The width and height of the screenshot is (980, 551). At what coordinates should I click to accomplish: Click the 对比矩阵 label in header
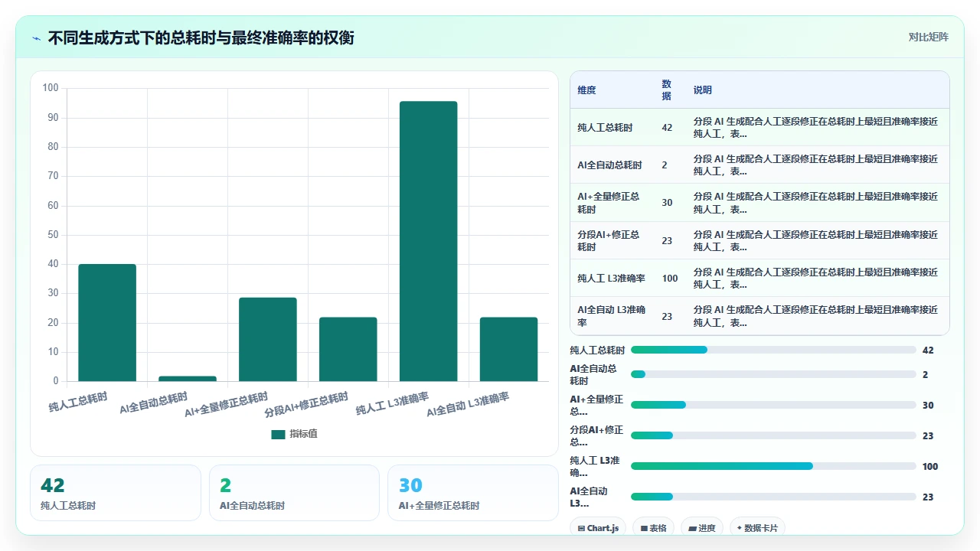928,37
